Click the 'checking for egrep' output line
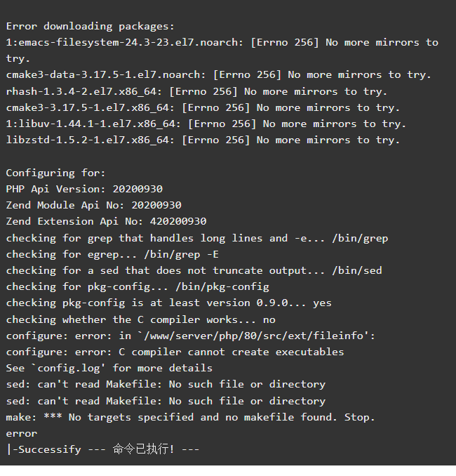 tap(112, 254)
